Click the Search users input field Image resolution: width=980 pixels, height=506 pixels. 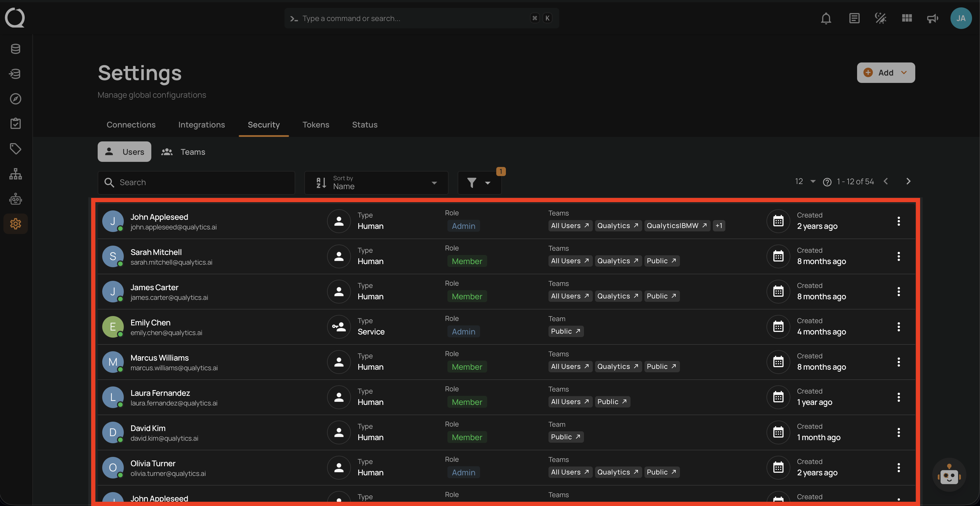pyautogui.click(x=196, y=182)
